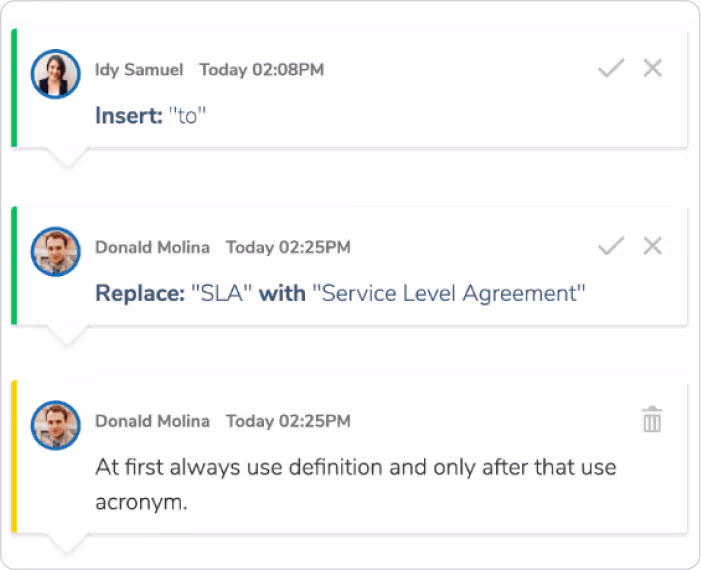Delete the acronym comment with trash icon

652,420
